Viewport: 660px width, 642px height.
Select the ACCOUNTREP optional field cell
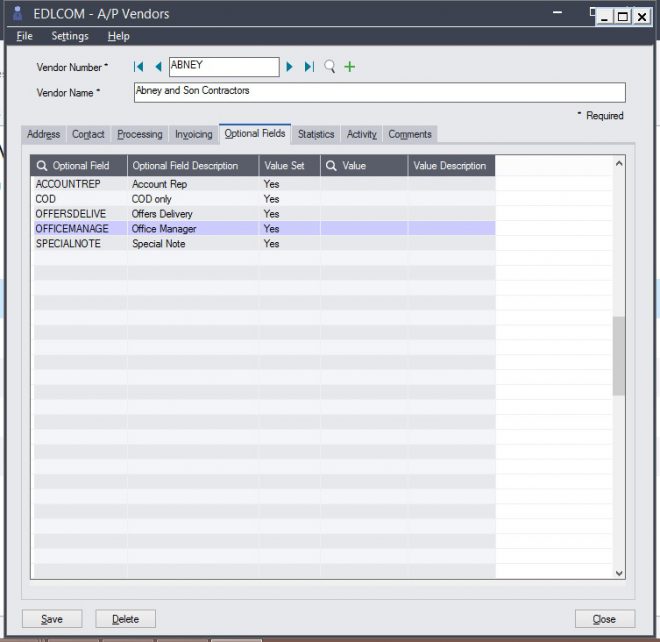80,184
